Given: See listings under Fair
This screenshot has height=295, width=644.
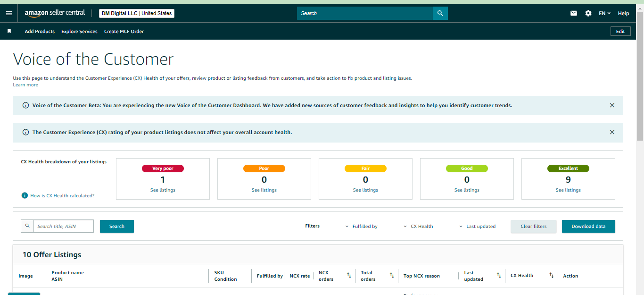Looking at the screenshot, I should pos(365,190).
